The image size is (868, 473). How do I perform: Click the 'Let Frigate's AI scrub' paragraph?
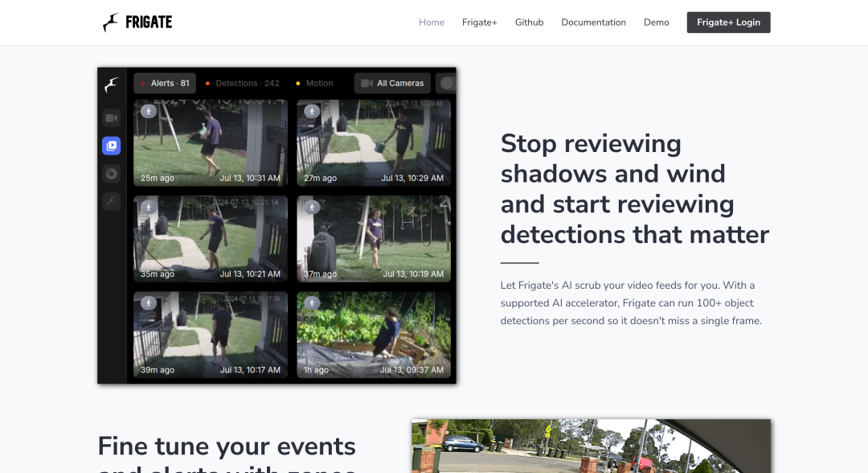[631, 303]
